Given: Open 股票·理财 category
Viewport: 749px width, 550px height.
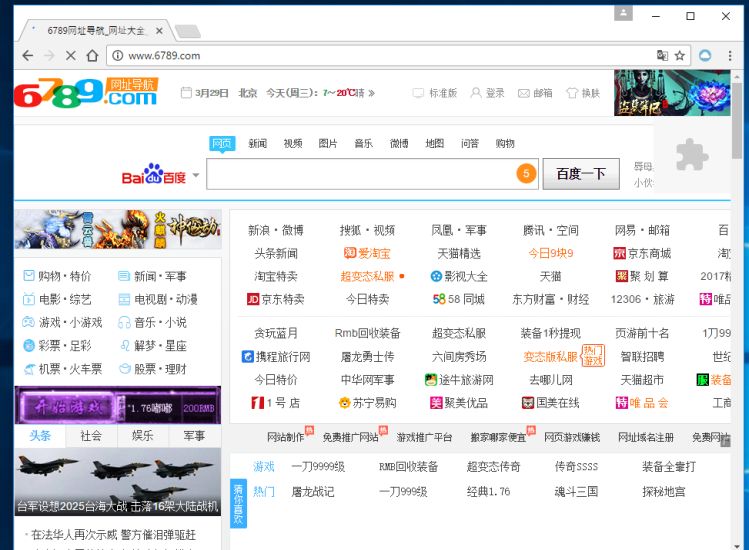Looking at the screenshot, I should tap(152, 369).
